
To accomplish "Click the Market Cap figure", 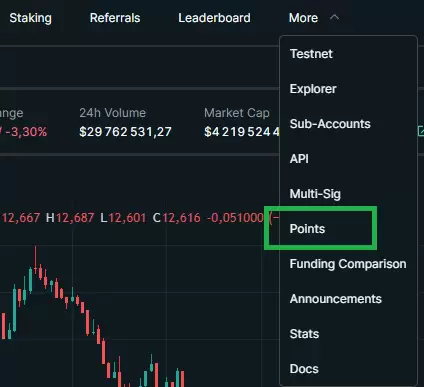I will (242, 132).
